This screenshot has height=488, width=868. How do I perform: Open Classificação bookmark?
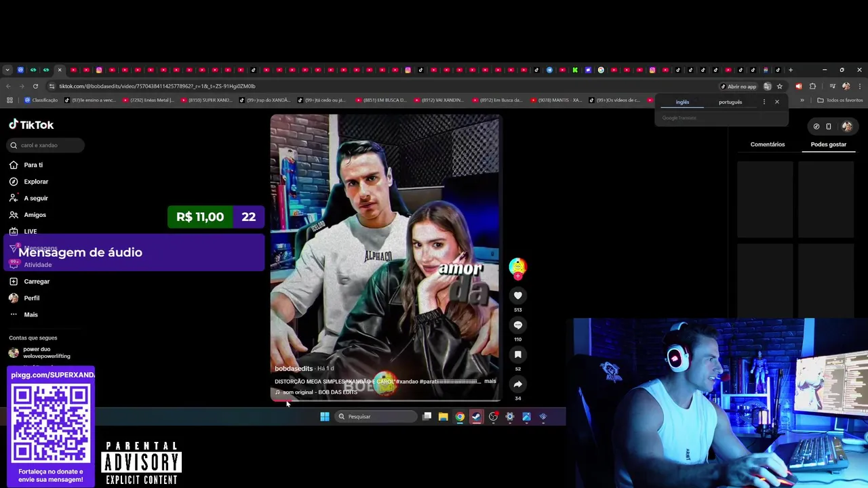pyautogui.click(x=41, y=100)
